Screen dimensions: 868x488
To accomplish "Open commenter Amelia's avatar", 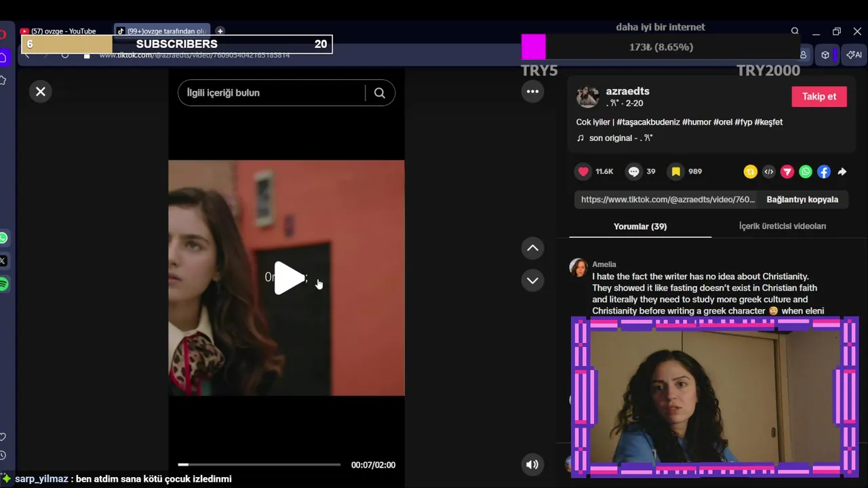I will pos(578,268).
